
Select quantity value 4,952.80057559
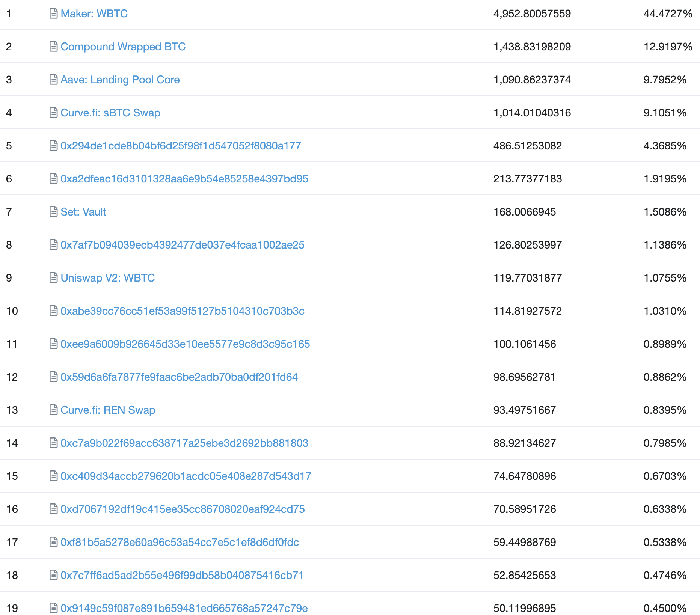click(x=532, y=14)
